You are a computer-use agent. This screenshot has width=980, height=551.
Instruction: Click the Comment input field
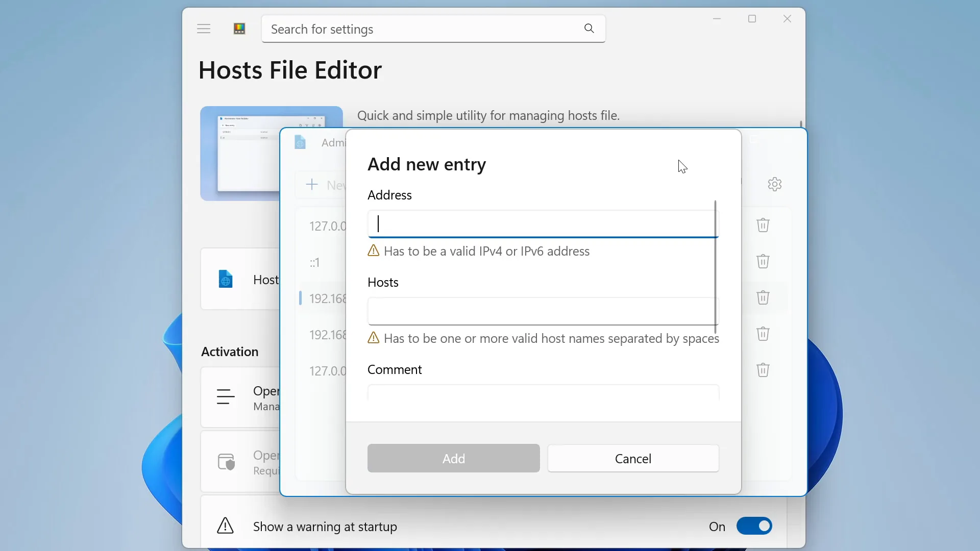(x=543, y=392)
